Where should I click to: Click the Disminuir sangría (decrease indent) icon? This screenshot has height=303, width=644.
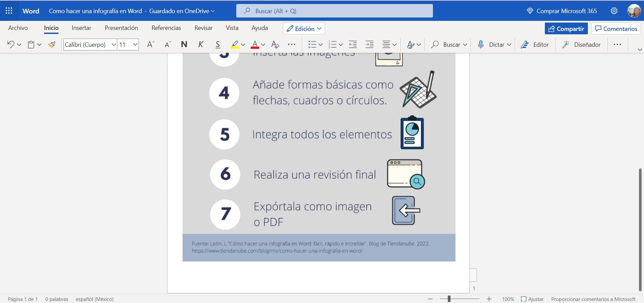(353, 44)
